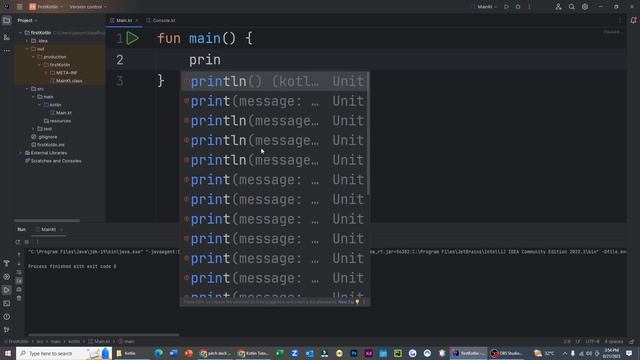640x360 pixels.
Task: Rerun MainKt in the Run panel
Action: click(x=18, y=242)
